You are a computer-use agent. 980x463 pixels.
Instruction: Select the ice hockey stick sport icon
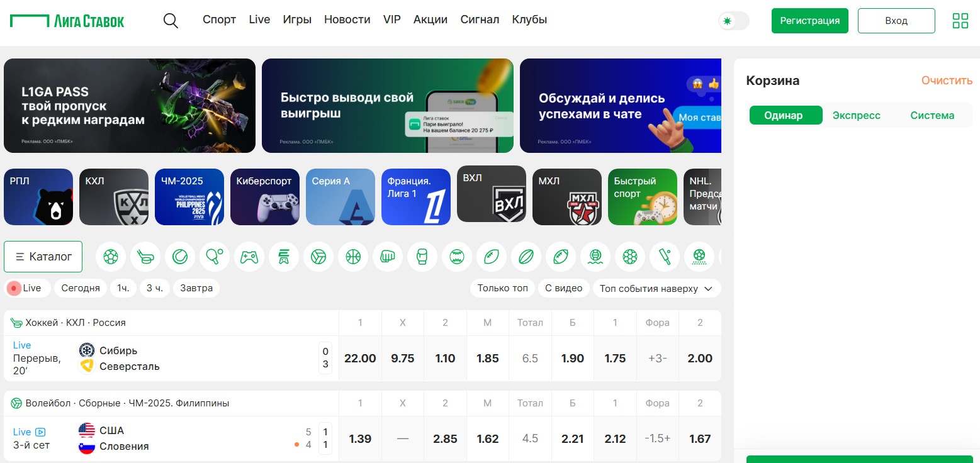(145, 257)
